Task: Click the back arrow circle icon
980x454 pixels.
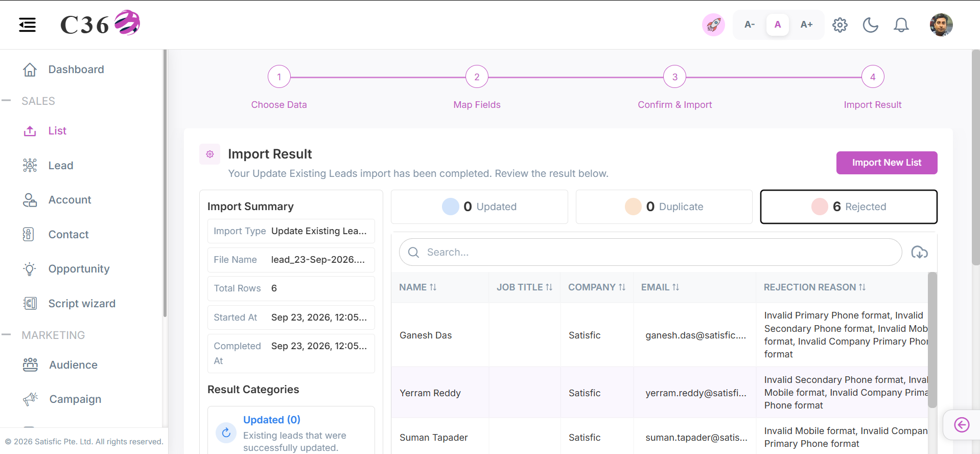Action: pos(962,425)
